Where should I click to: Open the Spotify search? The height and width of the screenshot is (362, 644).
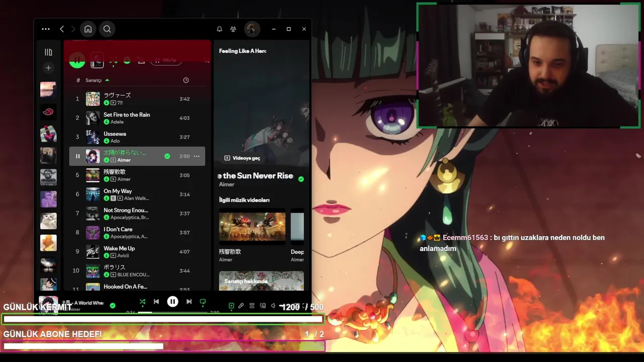[x=107, y=29]
